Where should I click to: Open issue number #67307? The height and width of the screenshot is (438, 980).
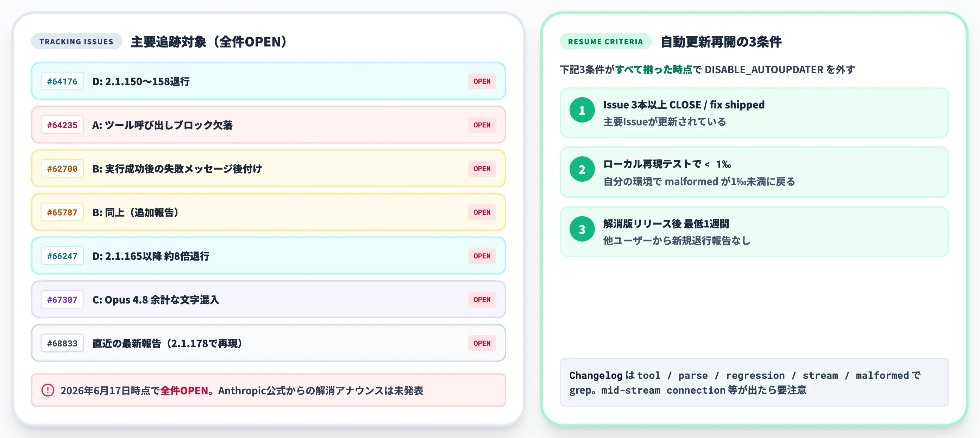pyautogui.click(x=62, y=300)
